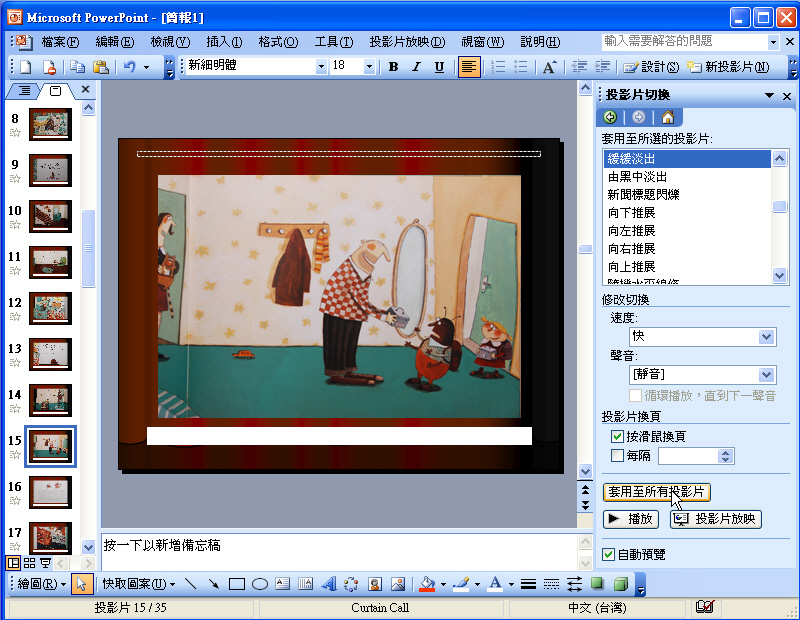
Task: Increase the font size
Action: click(549, 67)
